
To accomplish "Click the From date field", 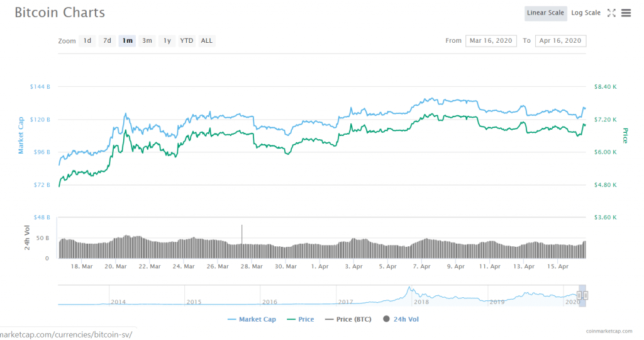I will point(491,41).
